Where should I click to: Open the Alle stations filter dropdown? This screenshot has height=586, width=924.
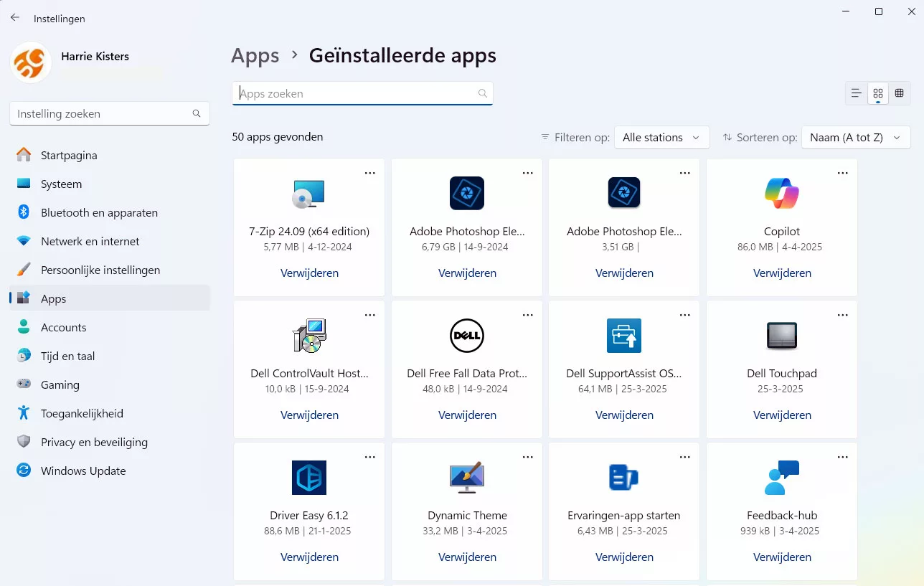point(661,137)
